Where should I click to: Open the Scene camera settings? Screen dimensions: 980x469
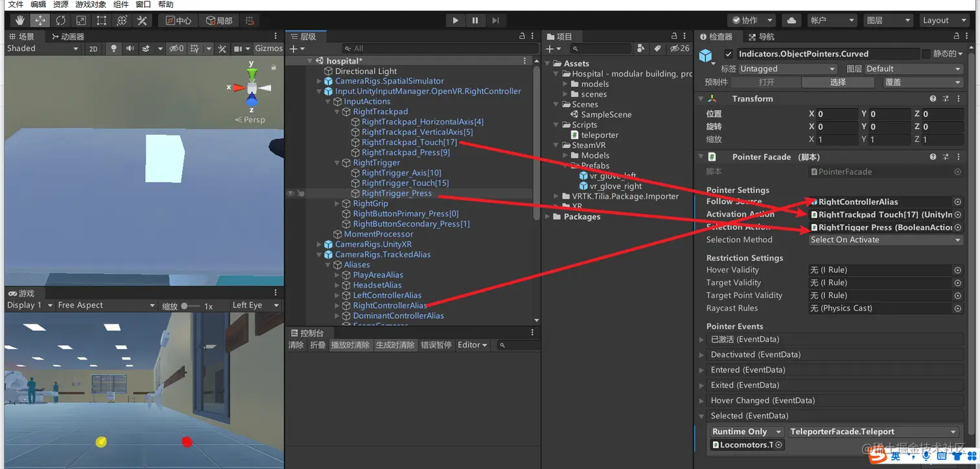238,49
